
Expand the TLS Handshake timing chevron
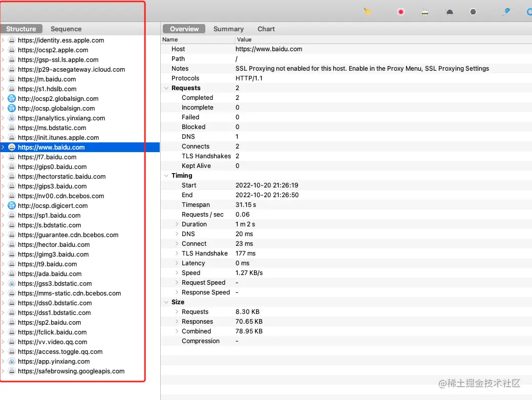pyautogui.click(x=177, y=254)
